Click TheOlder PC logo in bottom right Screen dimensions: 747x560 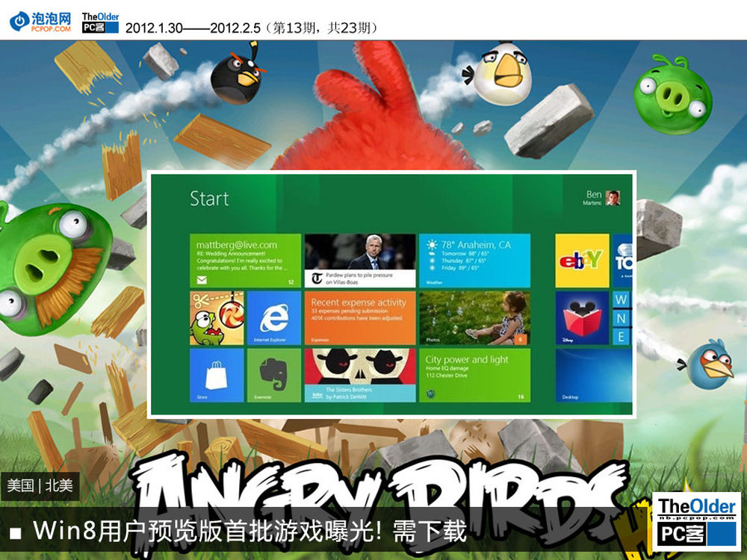click(x=696, y=520)
